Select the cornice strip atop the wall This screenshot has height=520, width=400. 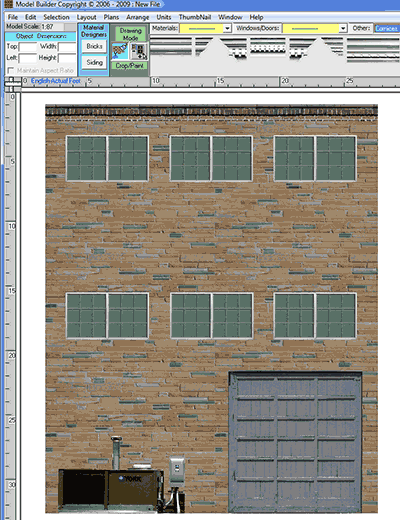211,111
